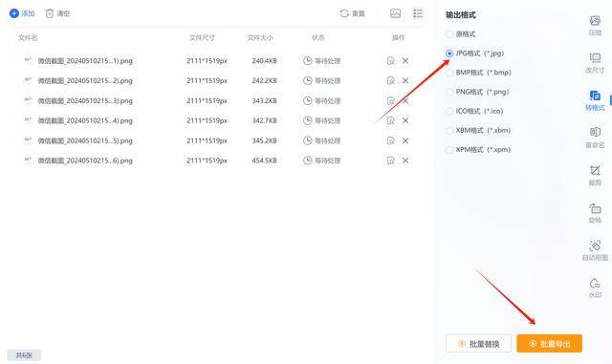Select the JPG格式 (*.jpg) radio option
This screenshot has width=612, height=364.
pos(474,54)
